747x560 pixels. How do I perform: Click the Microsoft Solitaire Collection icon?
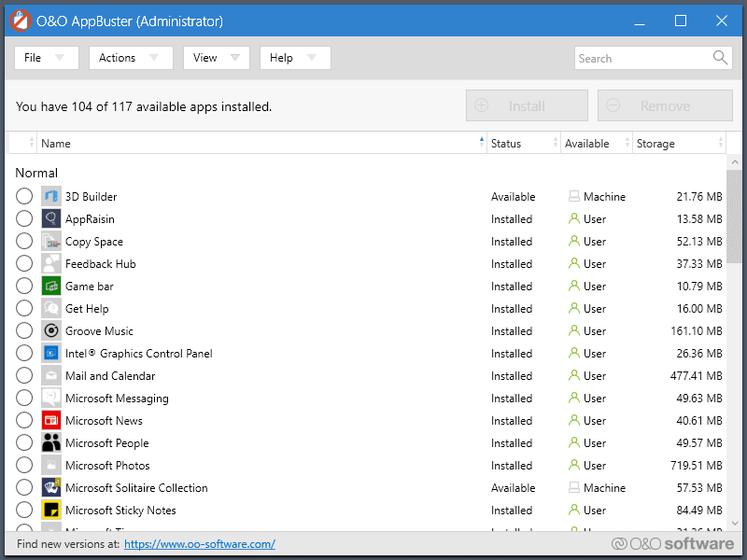51,487
